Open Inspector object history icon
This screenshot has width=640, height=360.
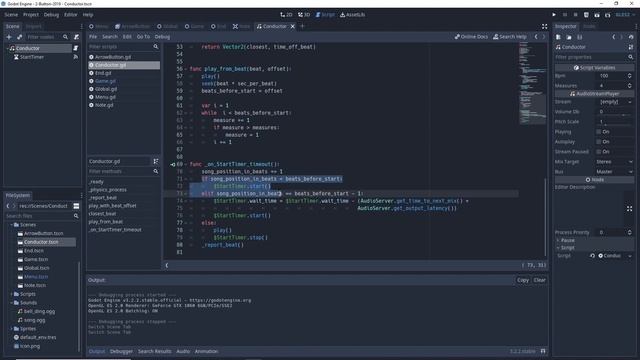point(631,37)
